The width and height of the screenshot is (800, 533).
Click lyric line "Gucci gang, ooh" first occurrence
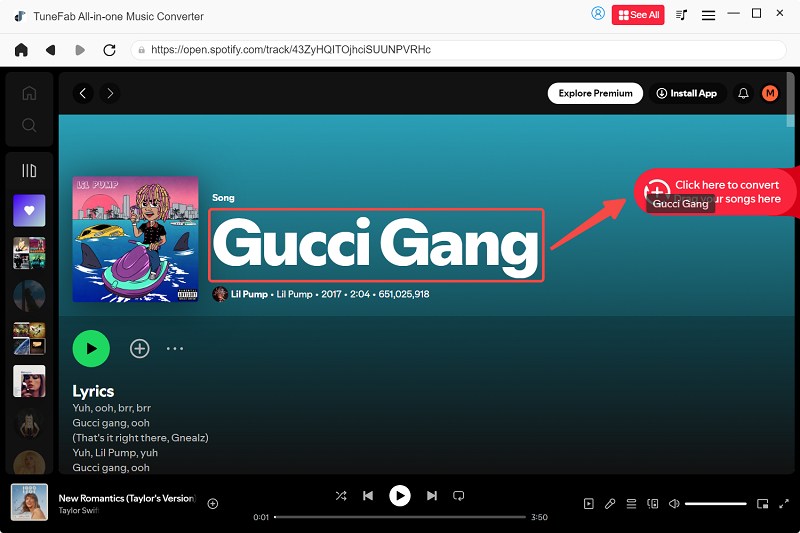(x=111, y=423)
